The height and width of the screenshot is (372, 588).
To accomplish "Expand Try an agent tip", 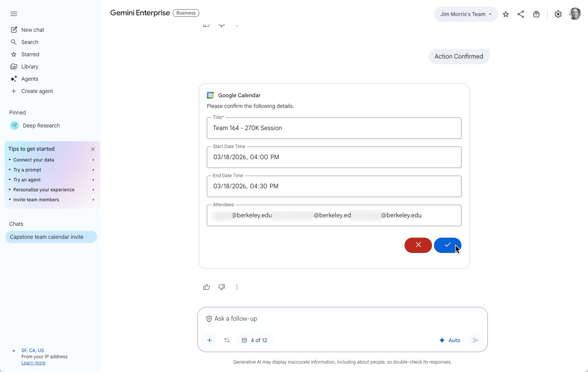I will pos(52,180).
